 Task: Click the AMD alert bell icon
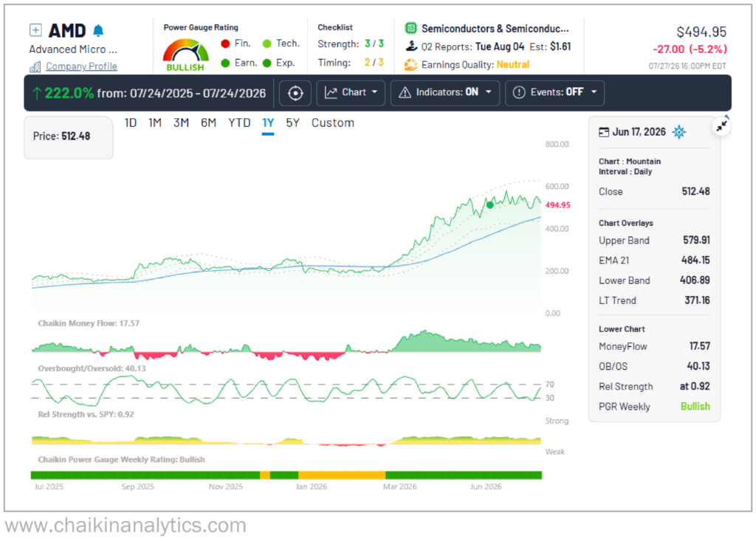(x=98, y=31)
